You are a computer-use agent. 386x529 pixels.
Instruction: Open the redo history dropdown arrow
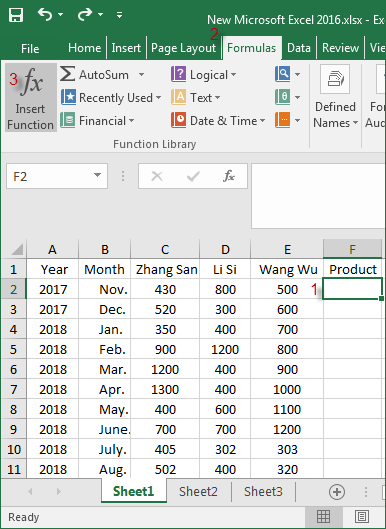click(101, 15)
